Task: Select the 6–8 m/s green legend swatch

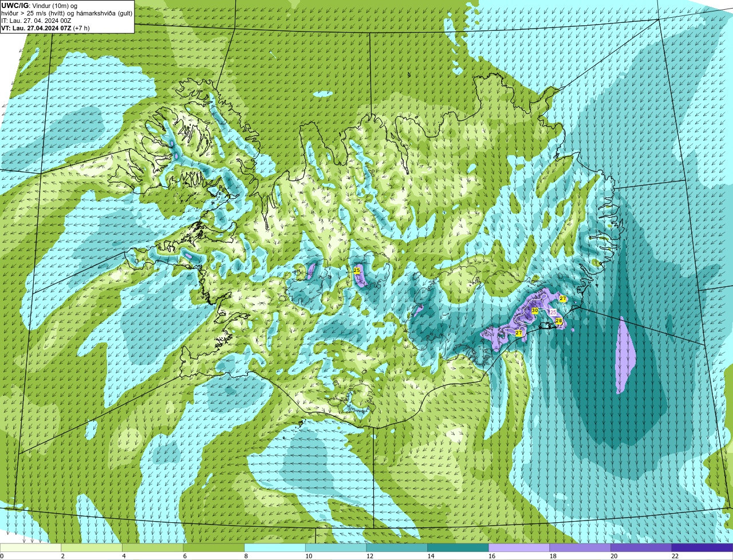Action: point(214,547)
